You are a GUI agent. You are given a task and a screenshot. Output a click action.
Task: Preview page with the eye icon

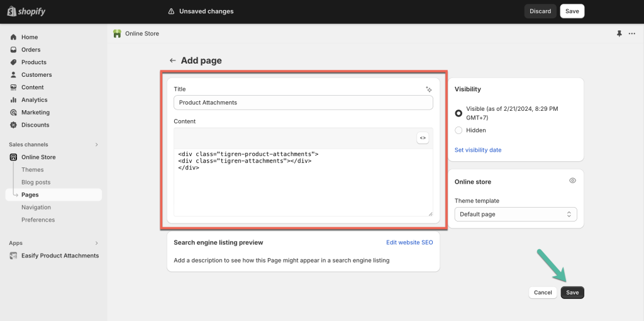pyautogui.click(x=572, y=181)
